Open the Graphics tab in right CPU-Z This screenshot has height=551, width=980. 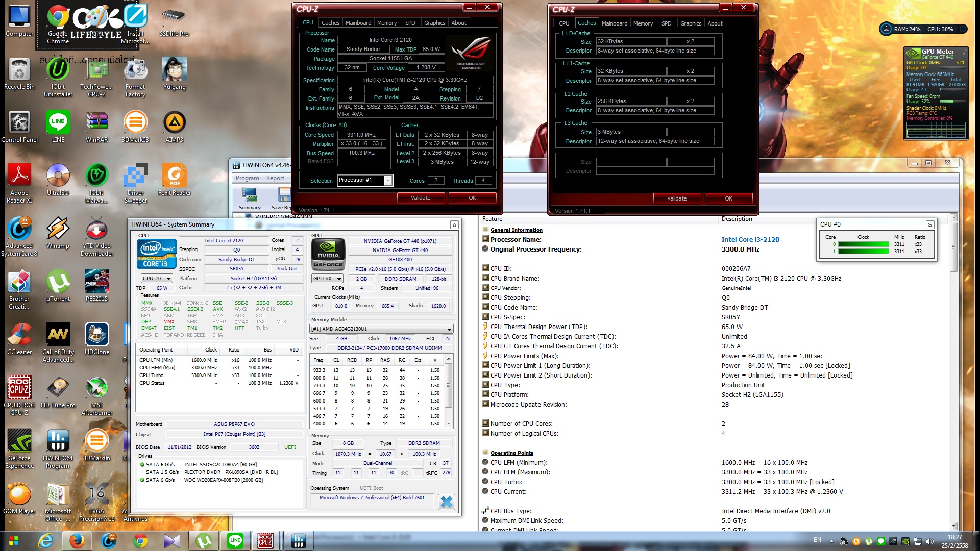(x=690, y=23)
